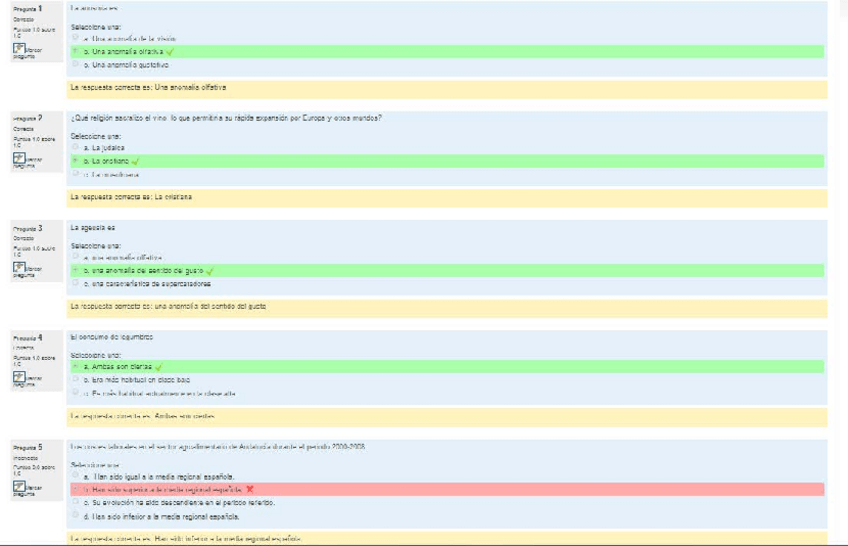Select 'a. Ambas son ciertas' radio button
Image resolution: width=848 pixels, height=546 pixels.
click(x=75, y=367)
